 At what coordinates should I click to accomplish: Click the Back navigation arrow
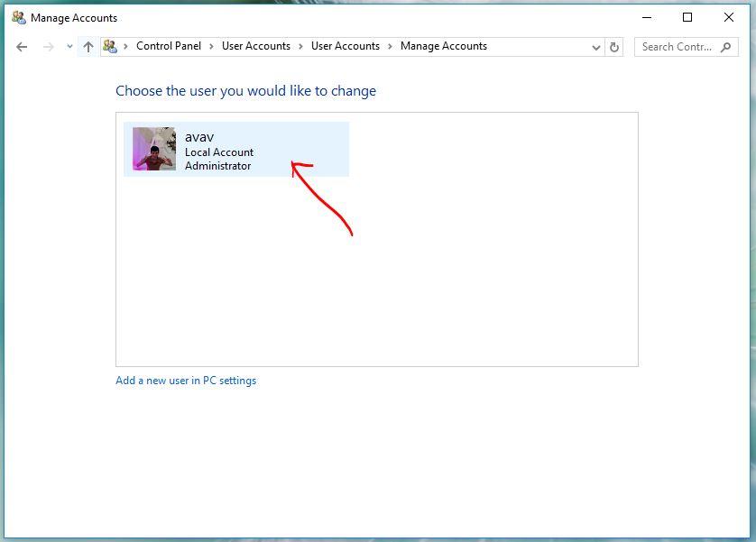tap(22, 47)
